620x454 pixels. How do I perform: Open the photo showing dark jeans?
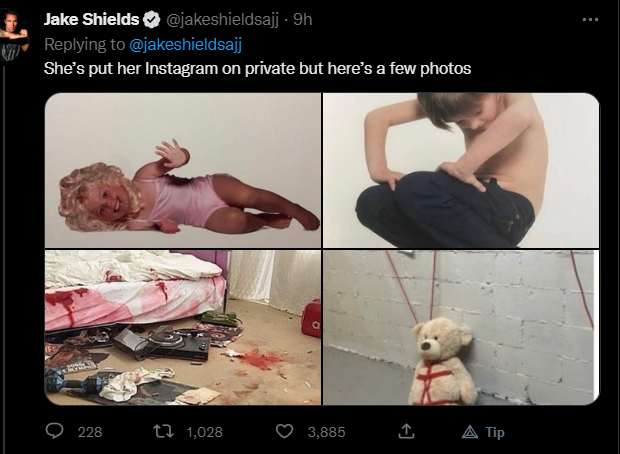click(x=461, y=170)
